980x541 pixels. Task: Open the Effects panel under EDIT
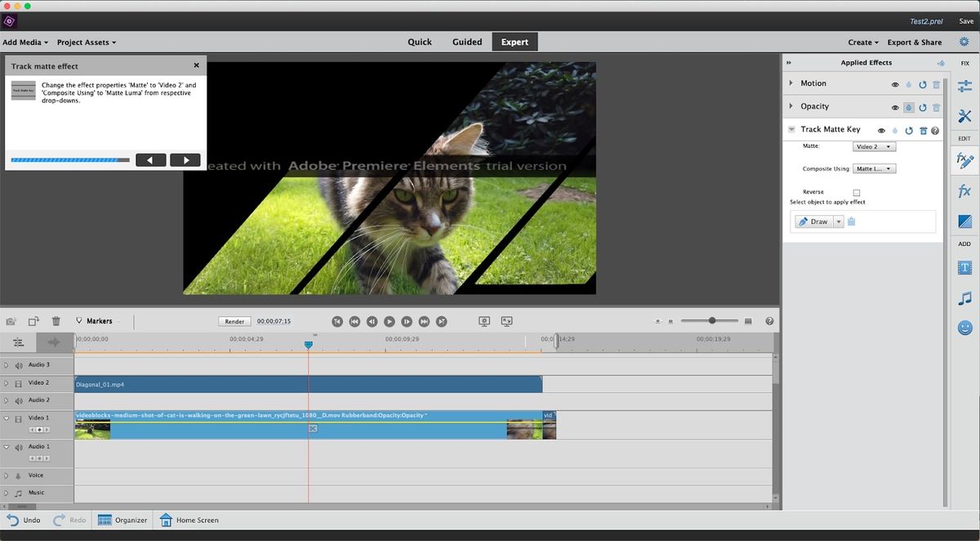pyautogui.click(x=964, y=190)
